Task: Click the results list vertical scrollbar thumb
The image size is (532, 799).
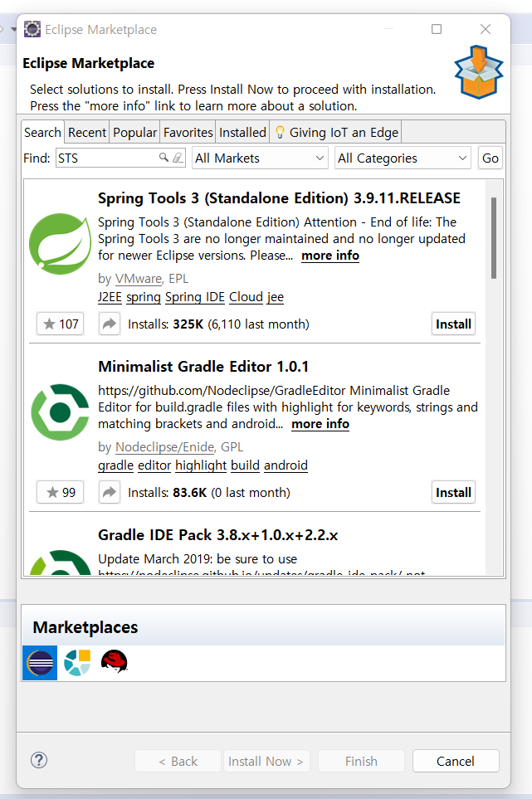Action: click(x=493, y=238)
